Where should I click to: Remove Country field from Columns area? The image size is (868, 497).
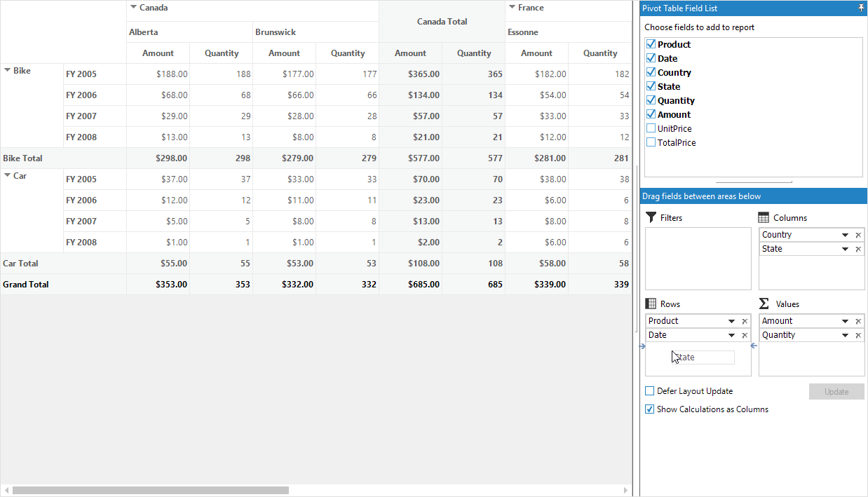pyautogui.click(x=858, y=235)
